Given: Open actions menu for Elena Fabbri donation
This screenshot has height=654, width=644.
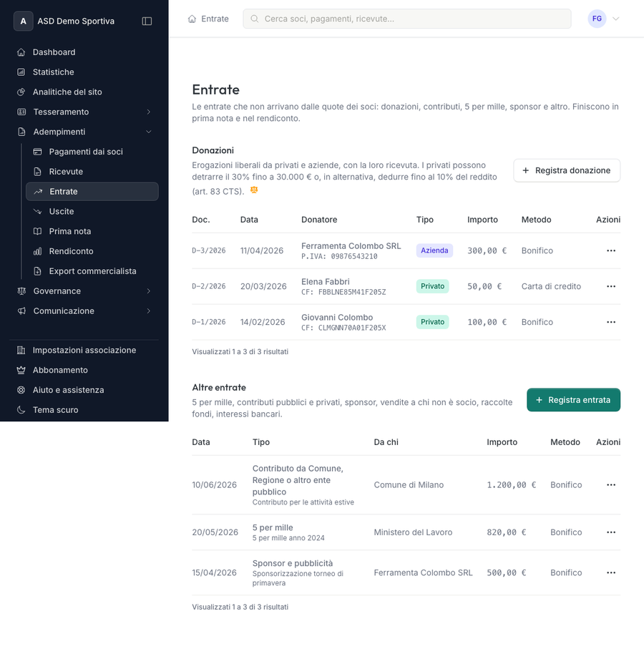Looking at the screenshot, I should pos(611,286).
